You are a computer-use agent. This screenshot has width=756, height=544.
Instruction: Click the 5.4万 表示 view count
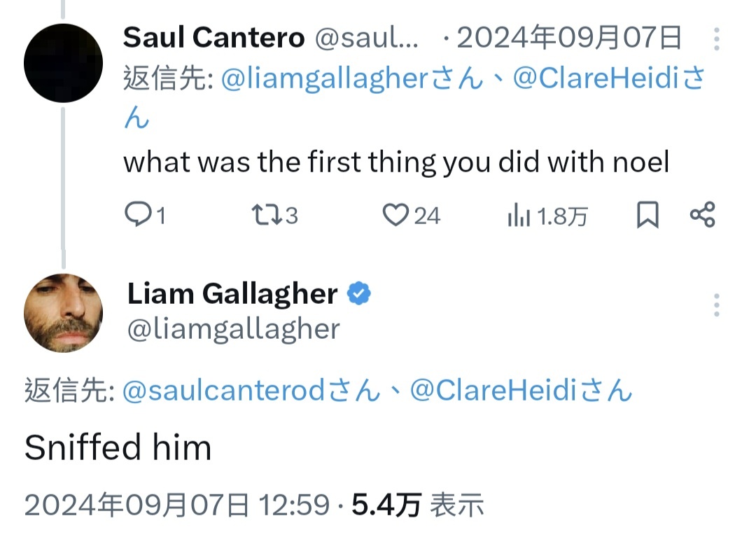point(417,505)
